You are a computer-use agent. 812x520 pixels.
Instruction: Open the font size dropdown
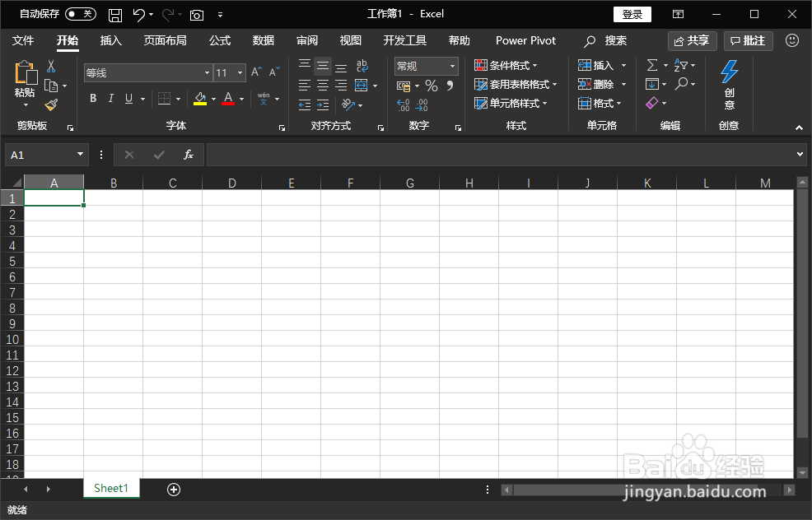coord(240,73)
